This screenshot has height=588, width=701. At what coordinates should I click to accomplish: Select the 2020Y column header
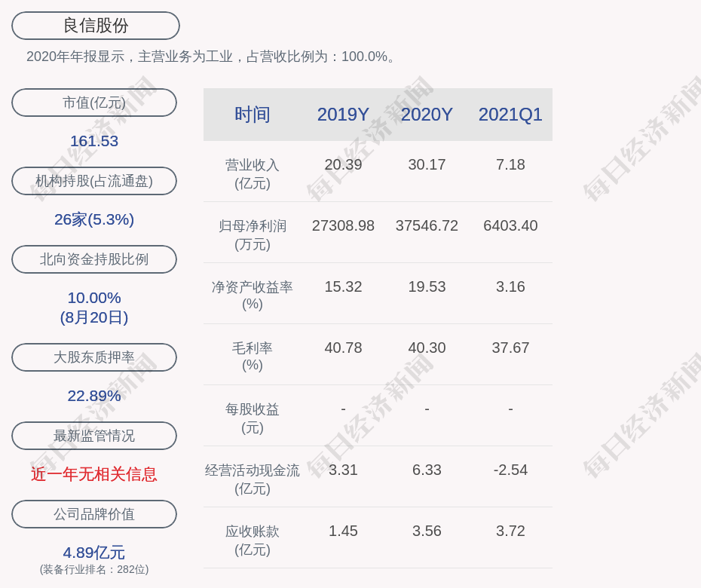(x=427, y=115)
